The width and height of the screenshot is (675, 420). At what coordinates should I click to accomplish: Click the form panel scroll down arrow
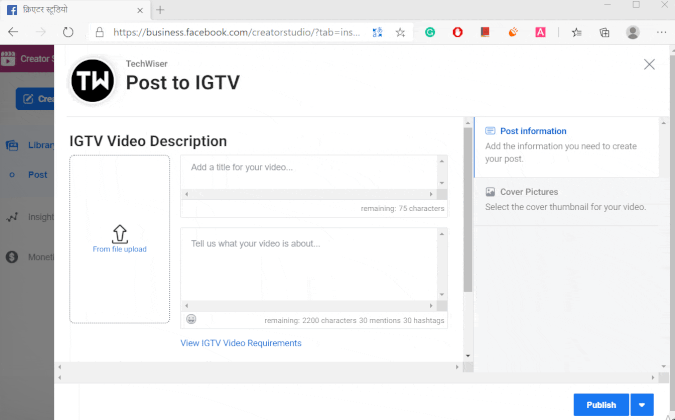(468, 356)
